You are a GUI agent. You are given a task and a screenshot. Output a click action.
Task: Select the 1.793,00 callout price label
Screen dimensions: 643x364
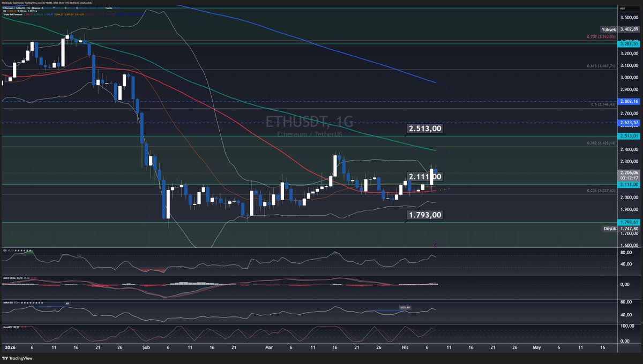(x=425, y=215)
